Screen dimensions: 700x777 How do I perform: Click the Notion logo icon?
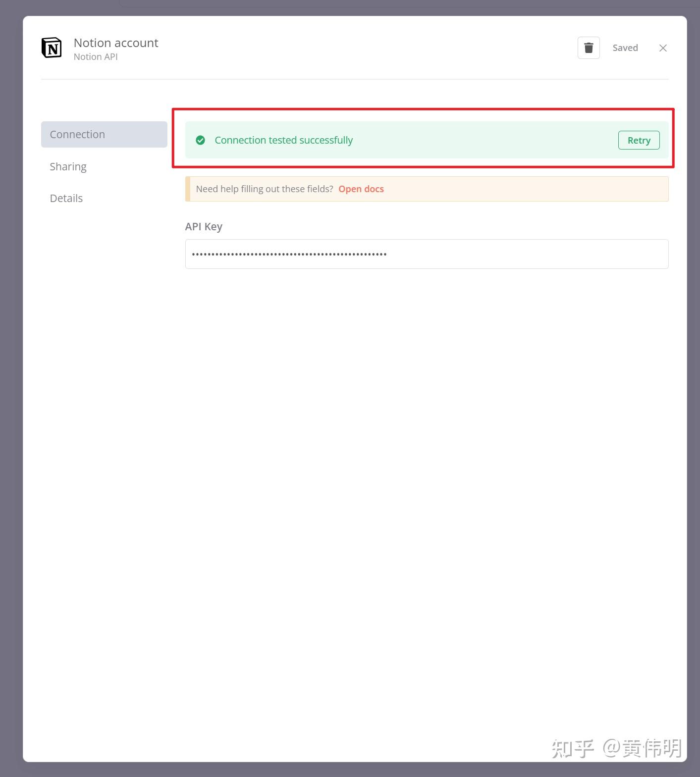click(x=52, y=48)
